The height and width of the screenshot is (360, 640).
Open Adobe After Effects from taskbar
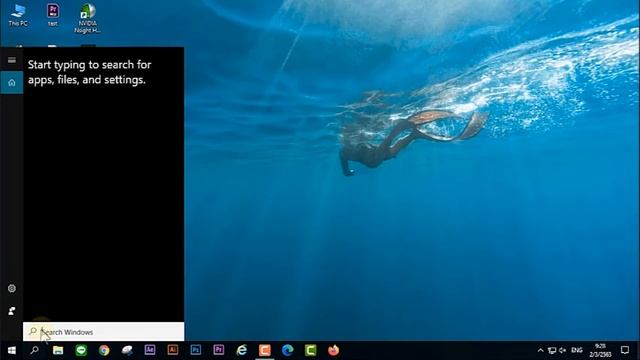click(x=150, y=350)
